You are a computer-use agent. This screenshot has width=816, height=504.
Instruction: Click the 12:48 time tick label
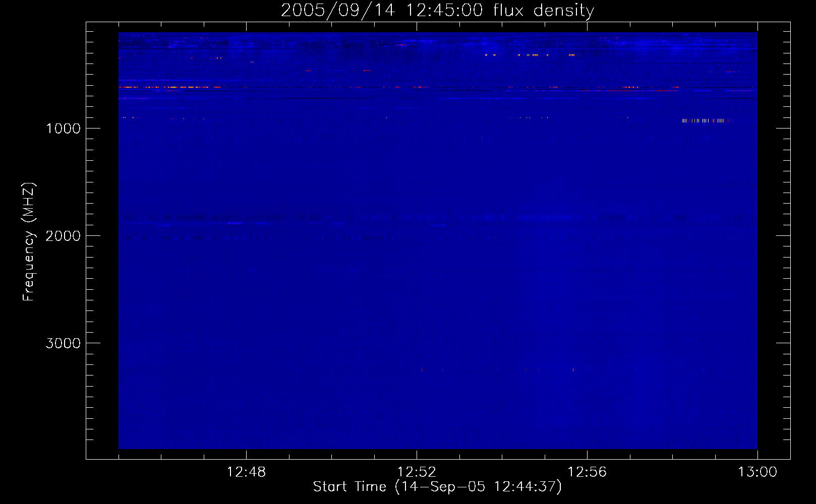[x=246, y=472]
